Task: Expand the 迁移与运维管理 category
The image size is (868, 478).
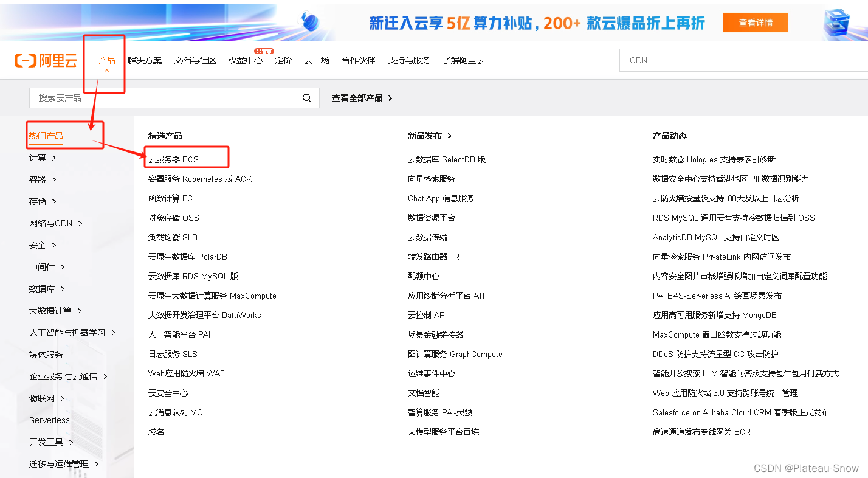Action: coord(64,464)
